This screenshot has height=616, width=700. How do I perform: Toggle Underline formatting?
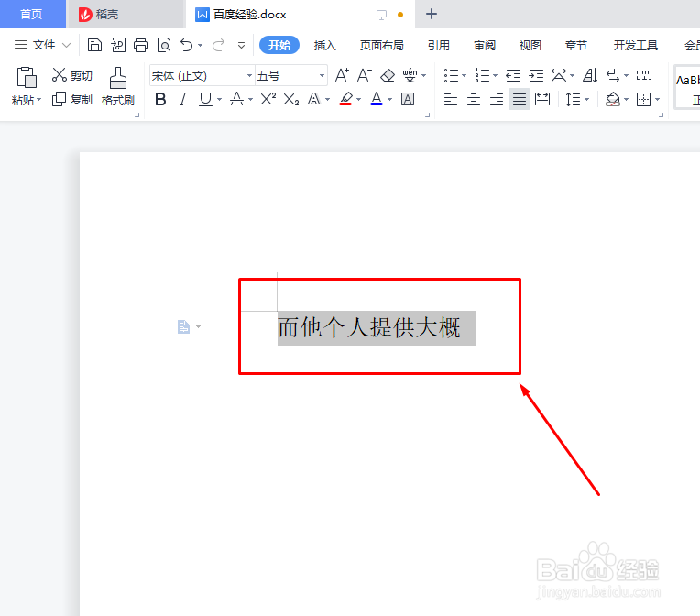(205, 99)
